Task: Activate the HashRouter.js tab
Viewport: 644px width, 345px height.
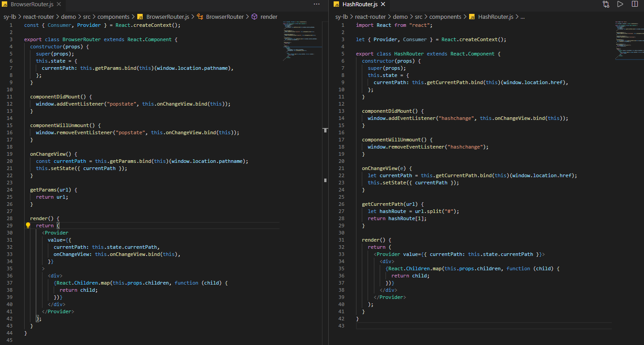Action: click(x=360, y=4)
